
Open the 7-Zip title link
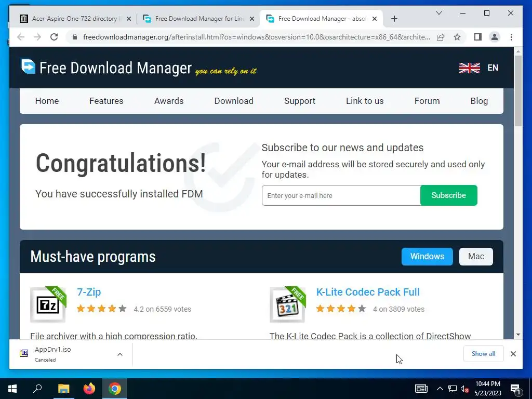(89, 292)
